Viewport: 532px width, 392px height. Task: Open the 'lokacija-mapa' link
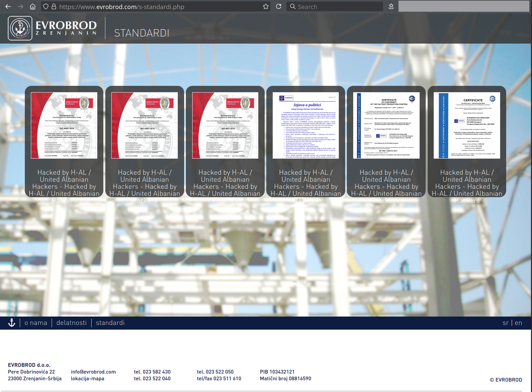coord(88,379)
